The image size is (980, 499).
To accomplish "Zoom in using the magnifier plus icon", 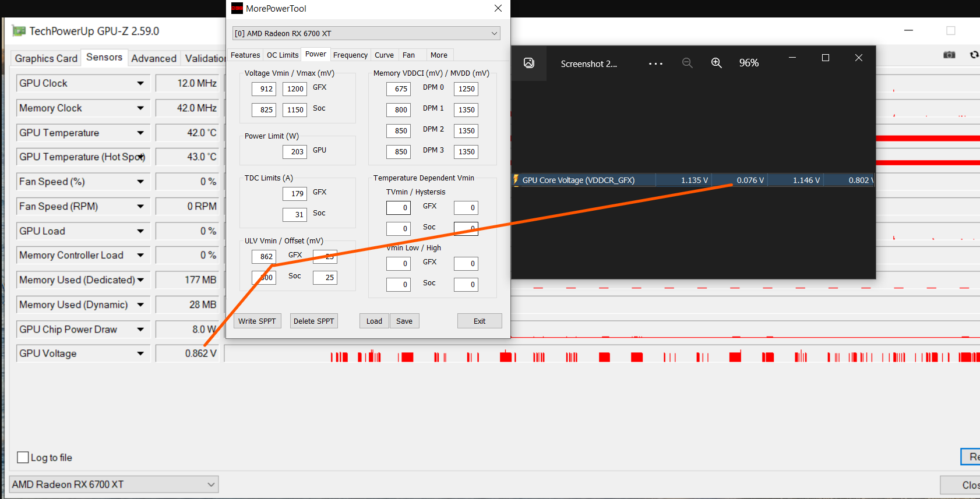I will click(717, 63).
